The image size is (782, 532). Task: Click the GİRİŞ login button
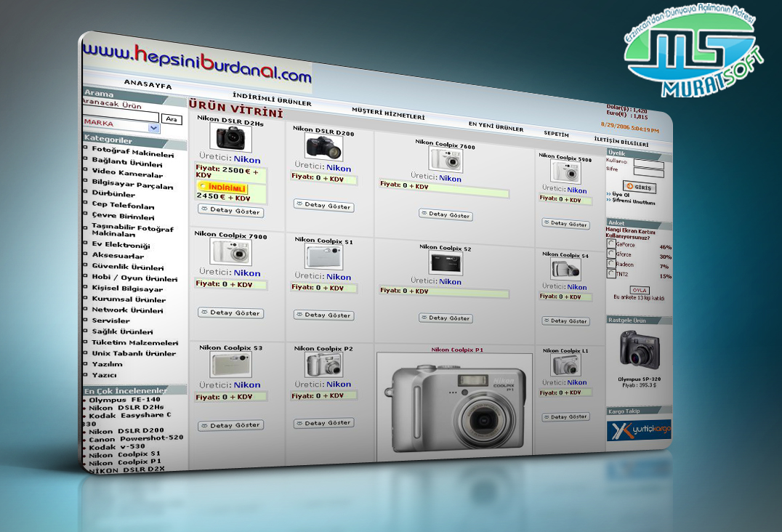639,187
